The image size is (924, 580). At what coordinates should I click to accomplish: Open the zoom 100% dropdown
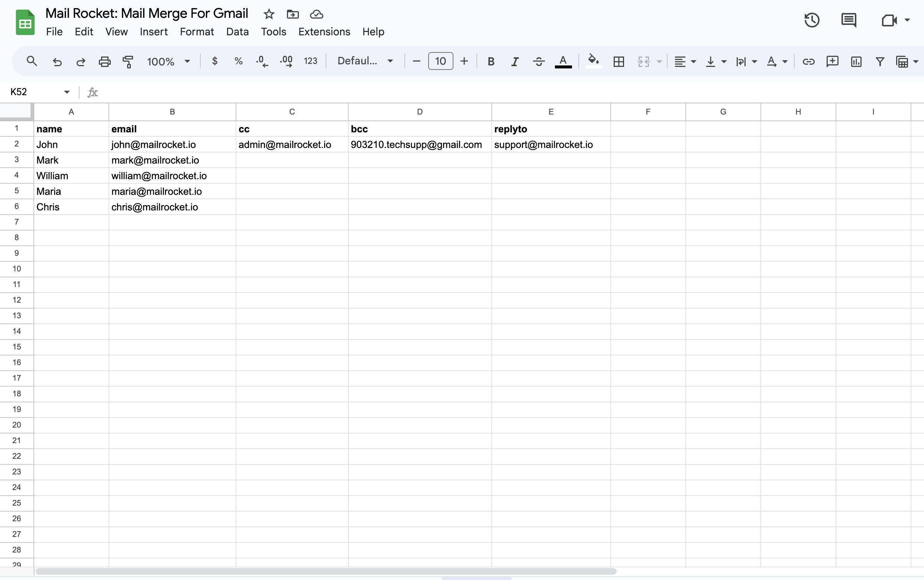[168, 61]
